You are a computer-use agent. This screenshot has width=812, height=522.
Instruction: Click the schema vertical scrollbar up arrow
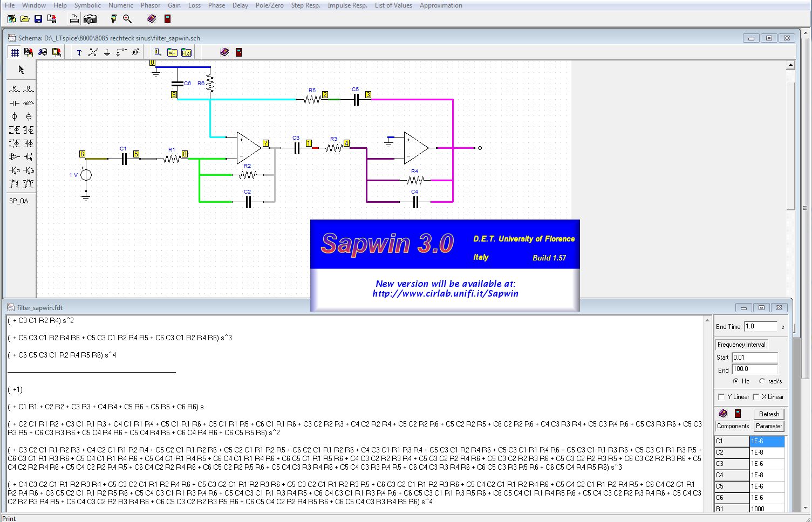click(790, 65)
